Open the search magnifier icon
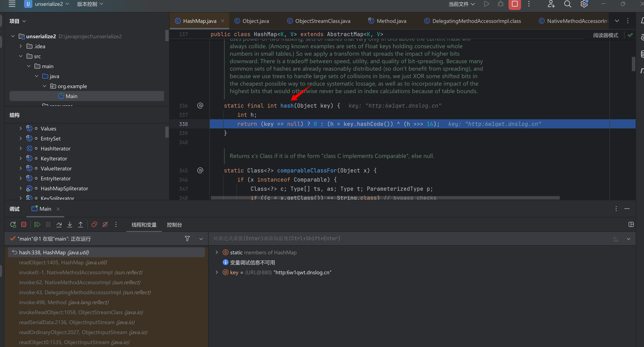 [568, 4]
